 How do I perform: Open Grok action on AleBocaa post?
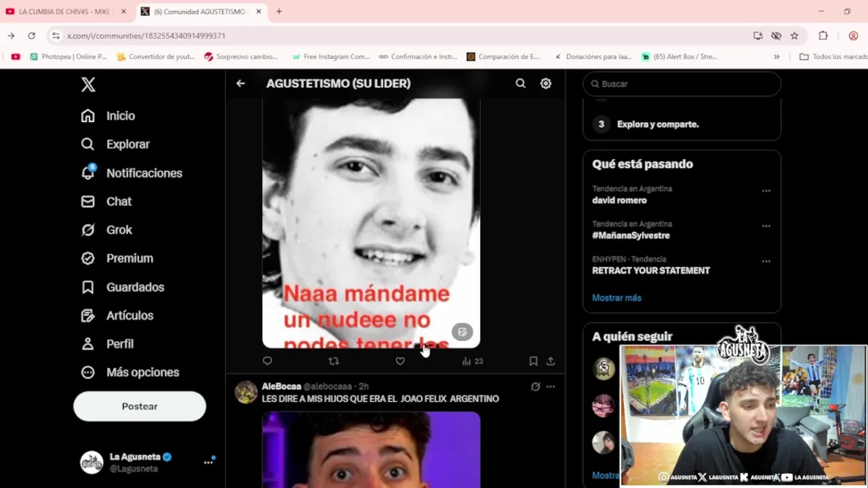pyautogui.click(x=536, y=386)
